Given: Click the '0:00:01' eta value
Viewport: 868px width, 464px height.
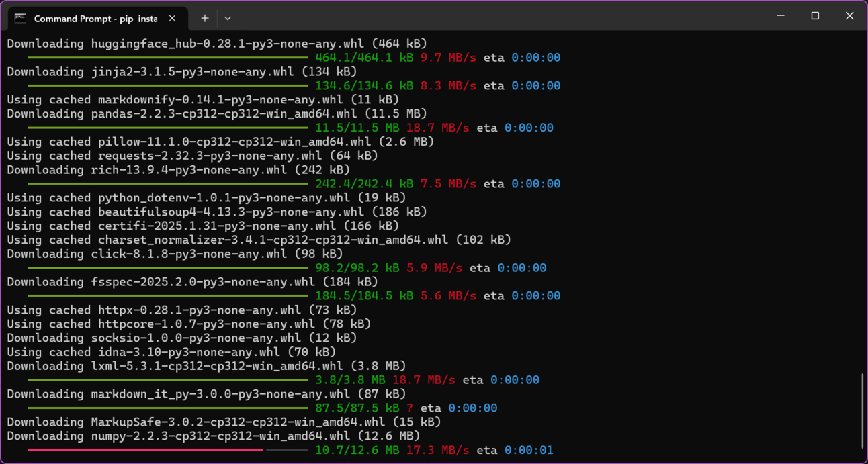Looking at the screenshot, I should [x=529, y=450].
